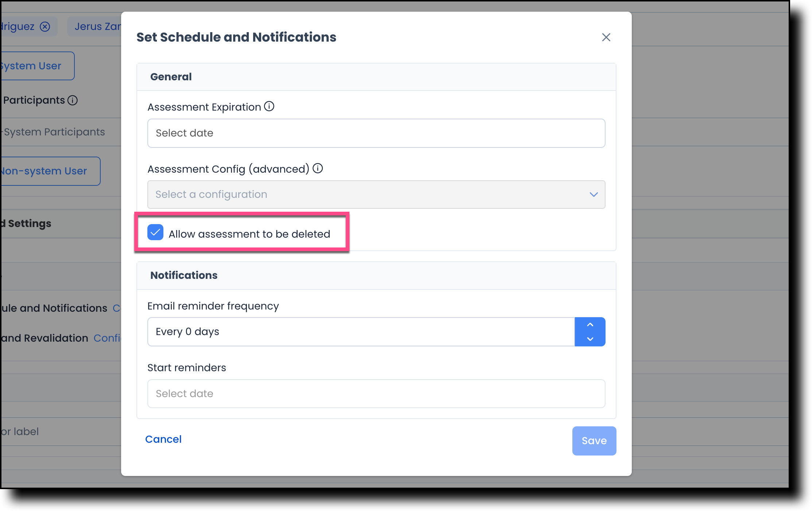Viewport: 812px width, 511px height.
Task: Remove the Rodriguez participant tag
Action: 45,26
